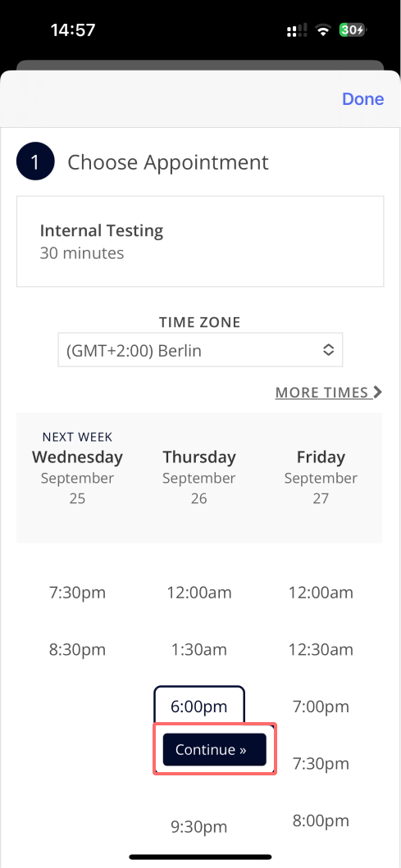Click the Internal Testing appointment card
This screenshot has width=401, height=868.
click(200, 241)
